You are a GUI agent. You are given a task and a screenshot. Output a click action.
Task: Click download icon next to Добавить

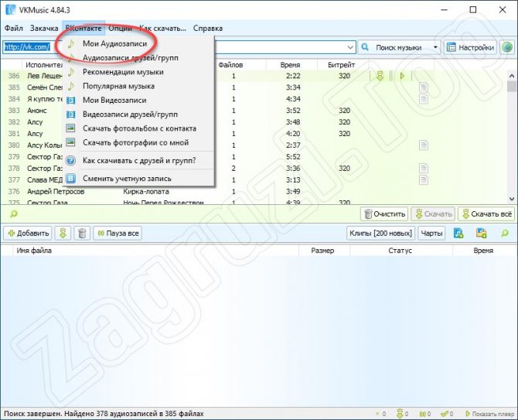(63, 234)
